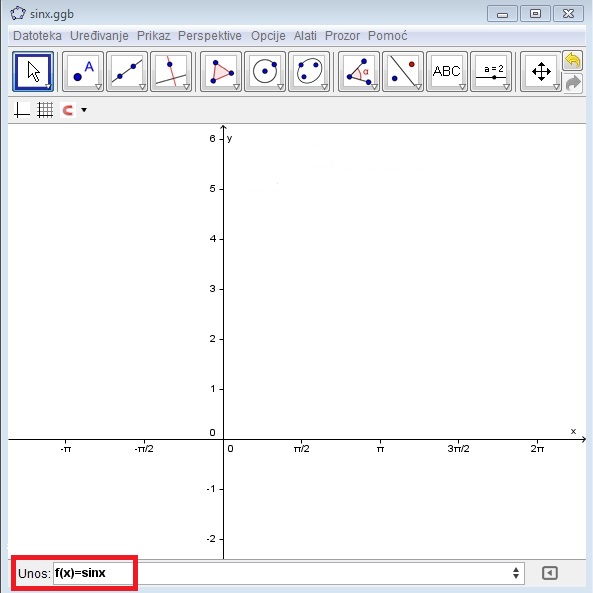Select the Circle with center tool
The width and height of the screenshot is (593, 593).
(x=265, y=71)
